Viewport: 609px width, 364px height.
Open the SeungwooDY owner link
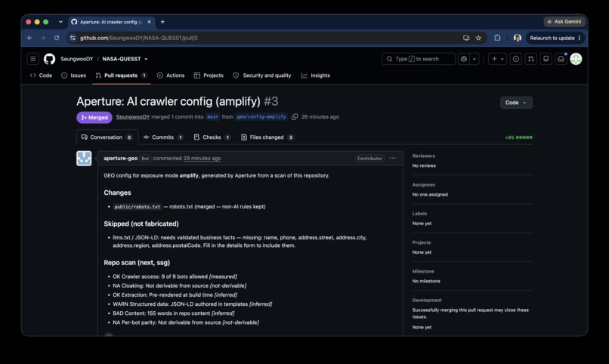77,59
